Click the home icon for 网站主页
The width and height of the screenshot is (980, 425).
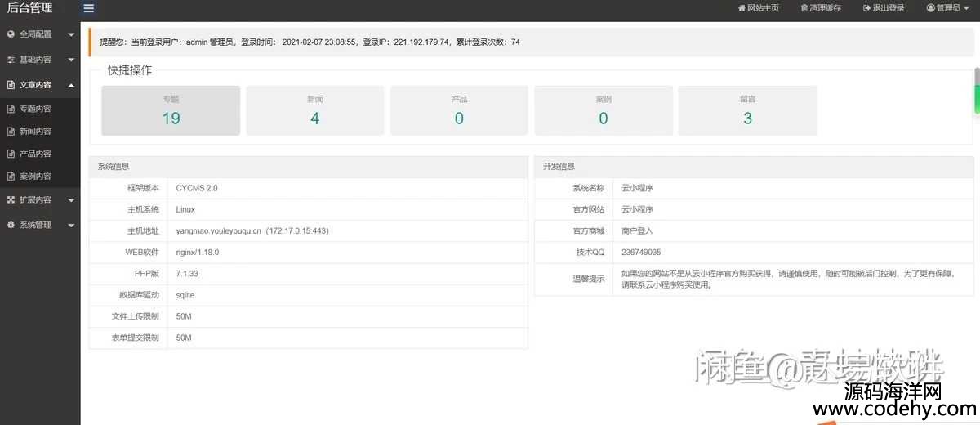[742, 8]
